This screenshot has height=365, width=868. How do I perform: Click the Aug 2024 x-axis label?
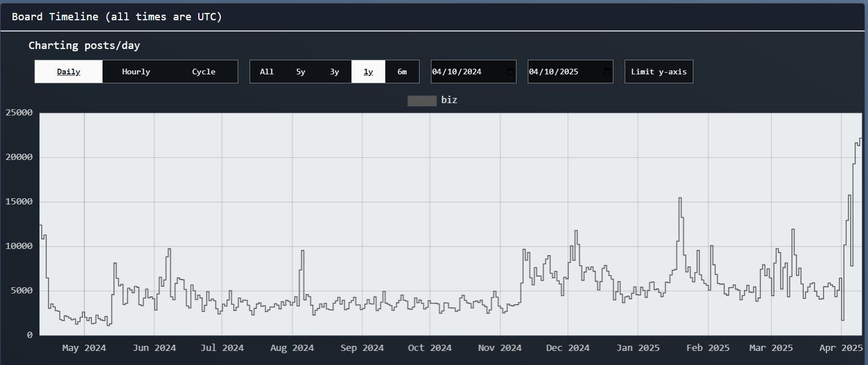292,348
